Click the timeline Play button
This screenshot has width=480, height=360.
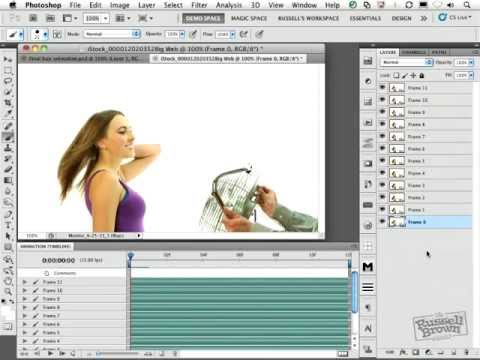tap(50, 353)
